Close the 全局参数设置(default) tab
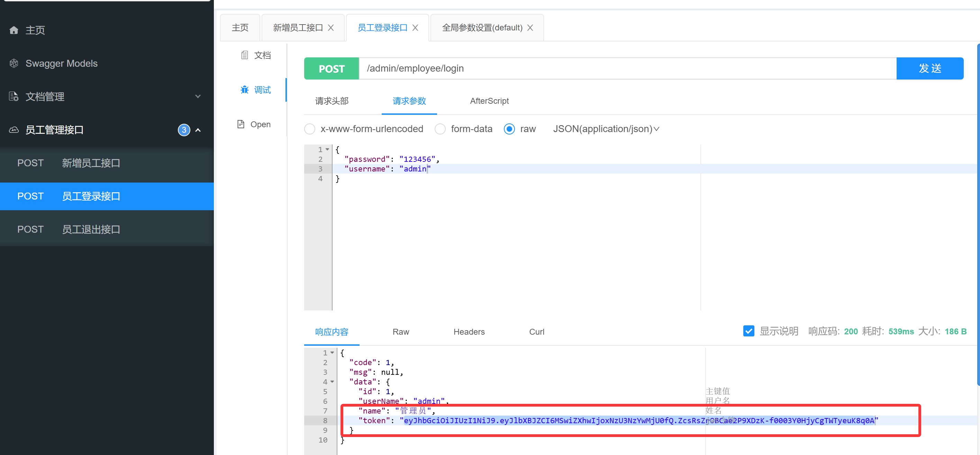The height and width of the screenshot is (455, 980). (530, 28)
